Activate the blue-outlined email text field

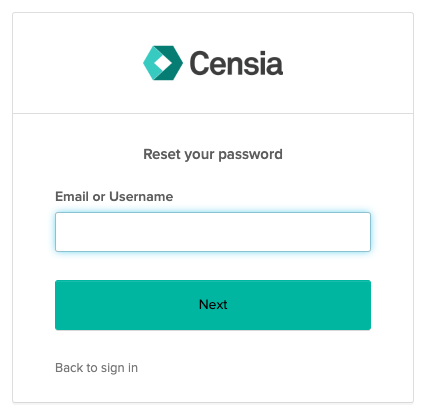click(x=213, y=232)
